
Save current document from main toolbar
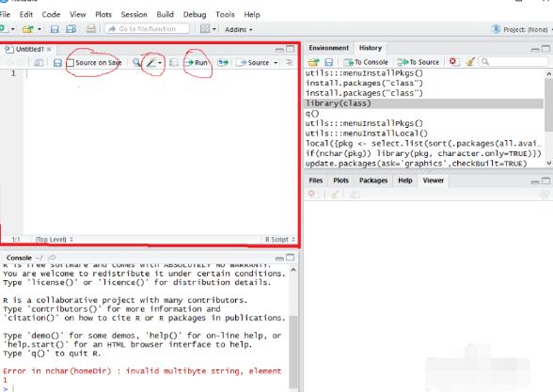[x=55, y=29]
